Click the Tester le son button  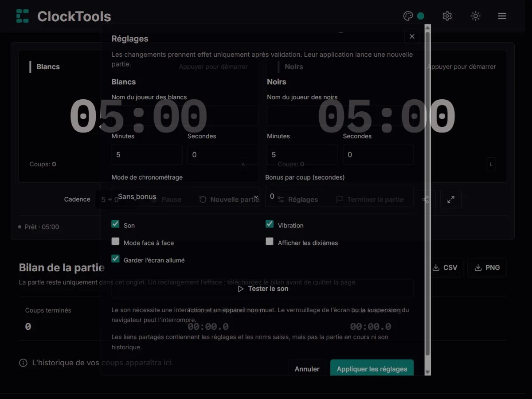click(x=262, y=289)
